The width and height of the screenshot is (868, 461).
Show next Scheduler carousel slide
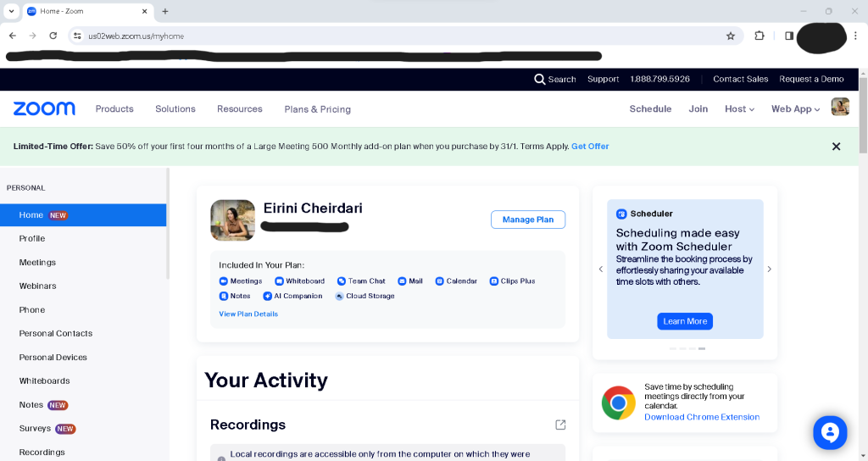pos(769,269)
